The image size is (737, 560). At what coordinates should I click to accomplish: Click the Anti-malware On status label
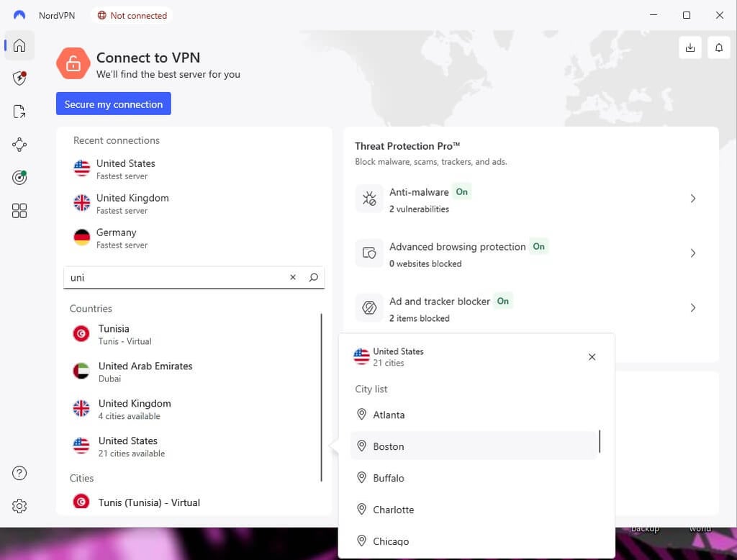(461, 192)
